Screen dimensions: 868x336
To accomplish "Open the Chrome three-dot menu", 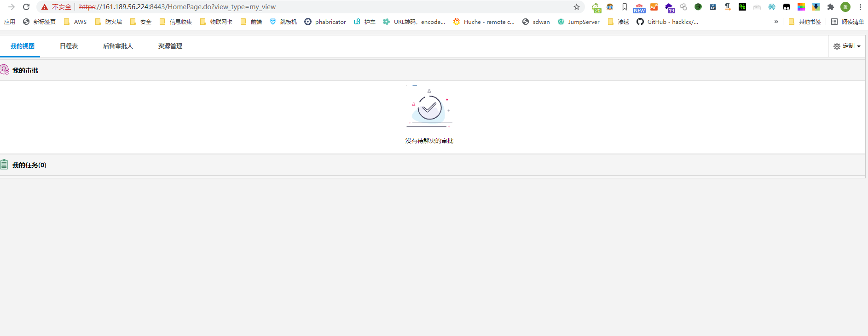I will 860,7.
